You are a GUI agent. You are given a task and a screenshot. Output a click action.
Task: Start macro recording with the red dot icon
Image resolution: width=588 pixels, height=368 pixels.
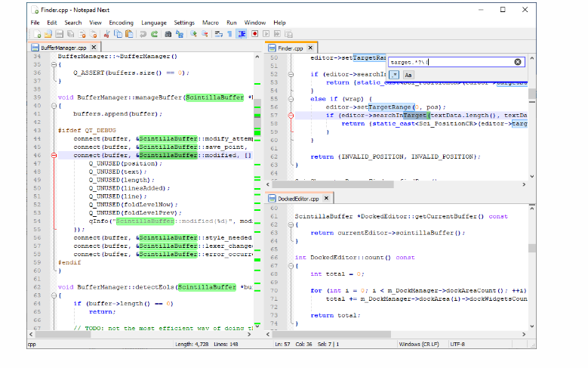coord(255,34)
